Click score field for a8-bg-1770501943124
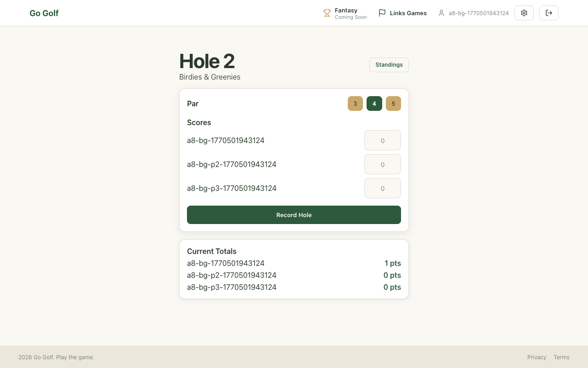 (383, 140)
